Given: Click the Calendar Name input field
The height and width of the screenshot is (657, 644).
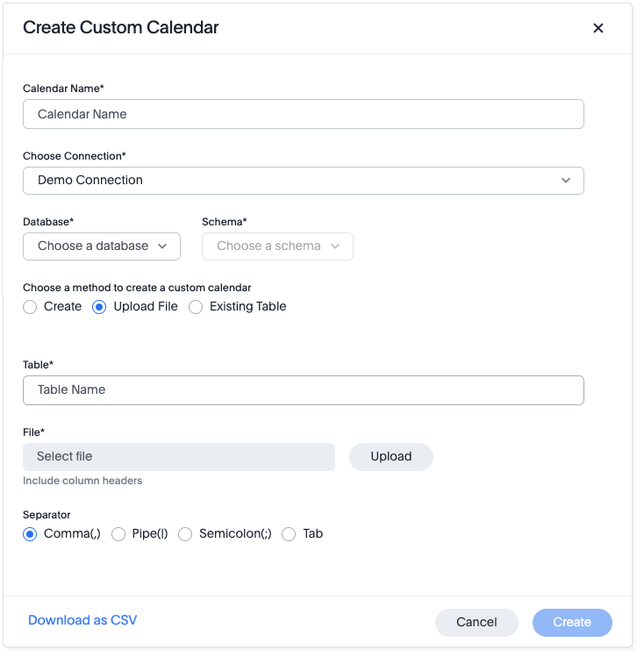Looking at the screenshot, I should (x=303, y=114).
